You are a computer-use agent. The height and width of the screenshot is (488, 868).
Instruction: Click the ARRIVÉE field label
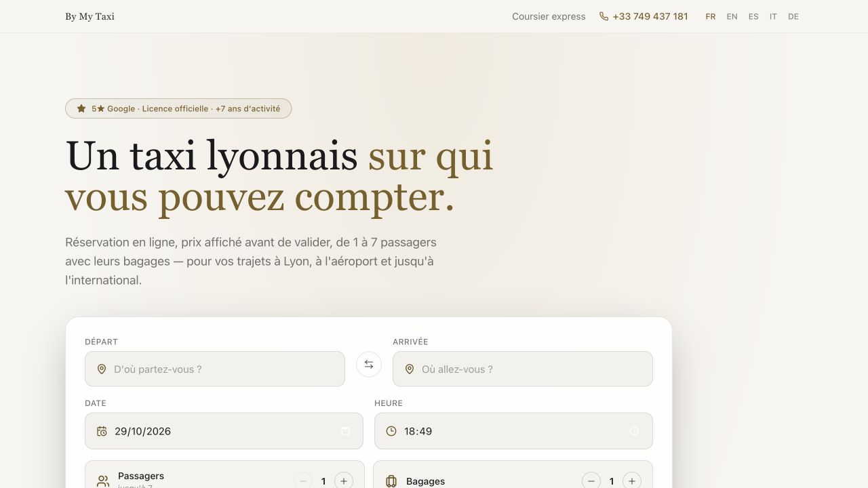point(410,342)
